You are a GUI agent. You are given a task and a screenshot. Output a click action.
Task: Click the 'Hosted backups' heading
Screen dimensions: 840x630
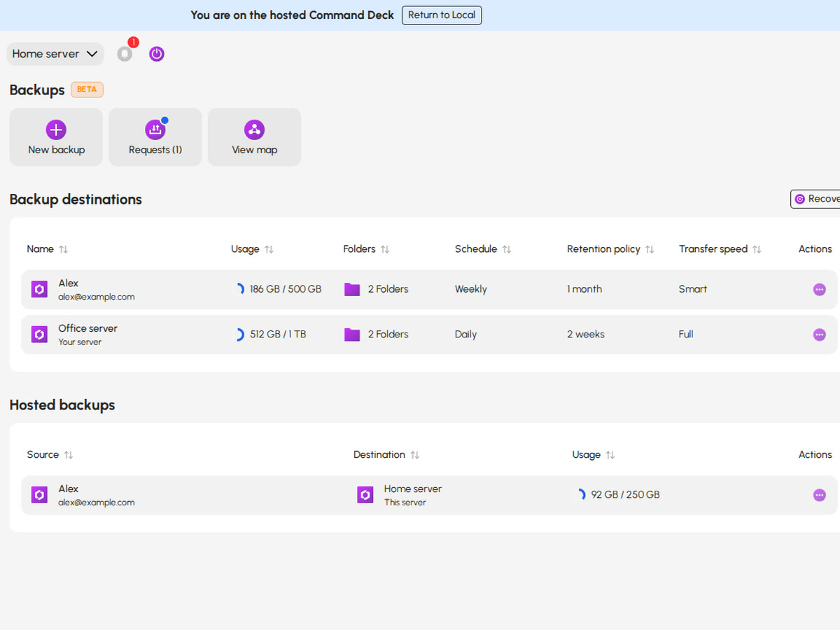pyautogui.click(x=62, y=405)
